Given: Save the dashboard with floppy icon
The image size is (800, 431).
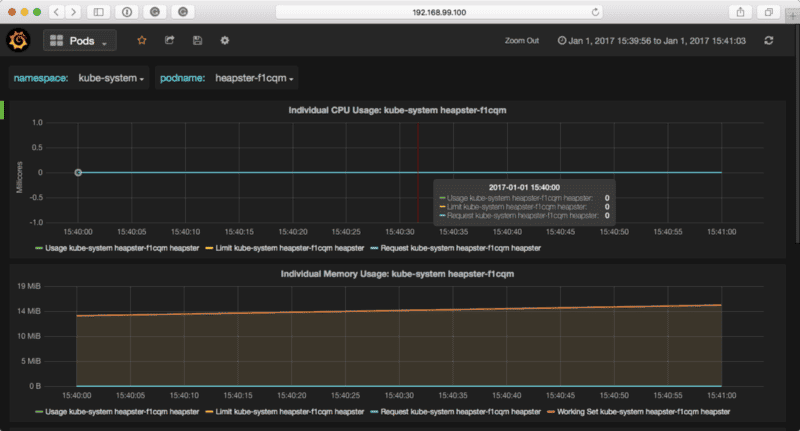Looking at the screenshot, I should point(197,41).
